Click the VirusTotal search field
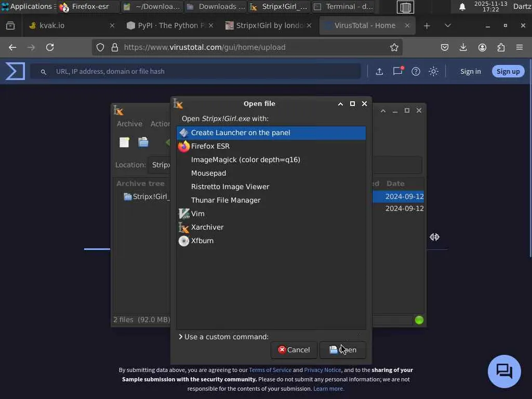This screenshot has width=532, height=399. (x=195, y=71)
